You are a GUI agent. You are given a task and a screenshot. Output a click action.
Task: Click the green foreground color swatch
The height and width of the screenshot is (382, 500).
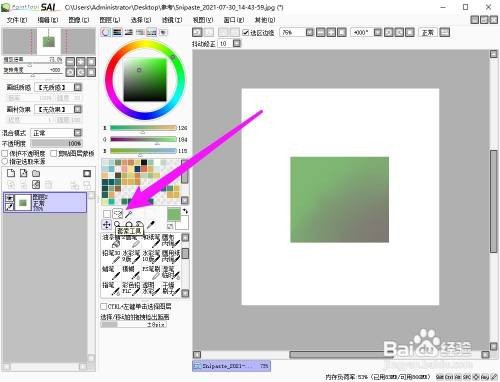[x=174, y=214]
